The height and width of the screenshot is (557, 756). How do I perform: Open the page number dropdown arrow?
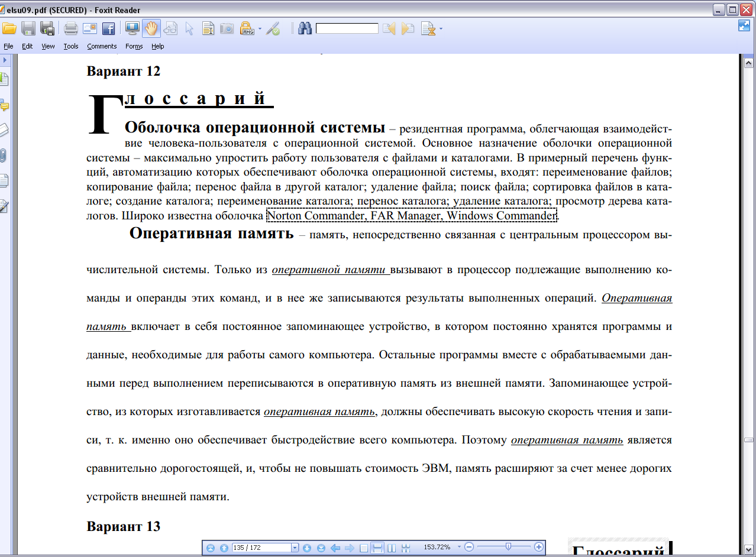click(295, 548)
